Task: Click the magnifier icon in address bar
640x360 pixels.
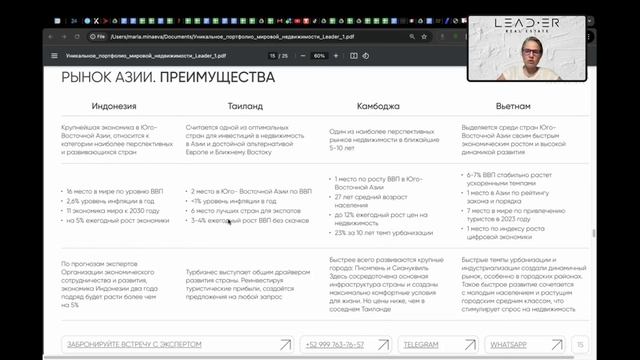Action: pos(412,37)
